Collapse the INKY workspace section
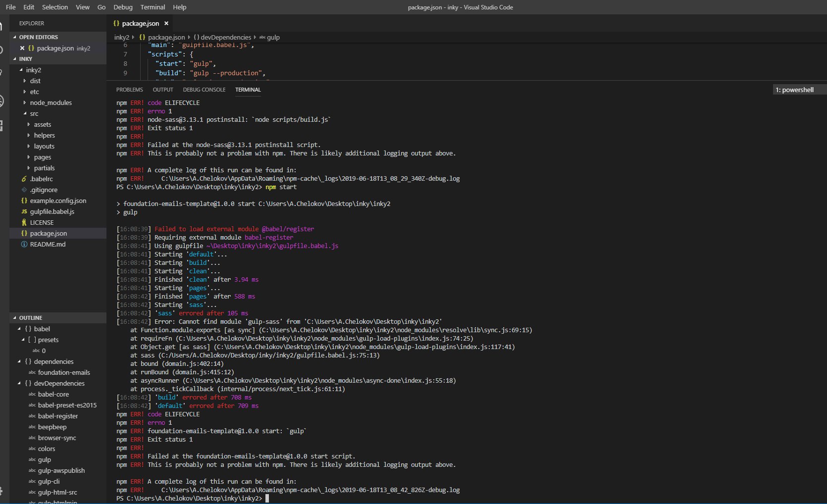 coord(15,59)
